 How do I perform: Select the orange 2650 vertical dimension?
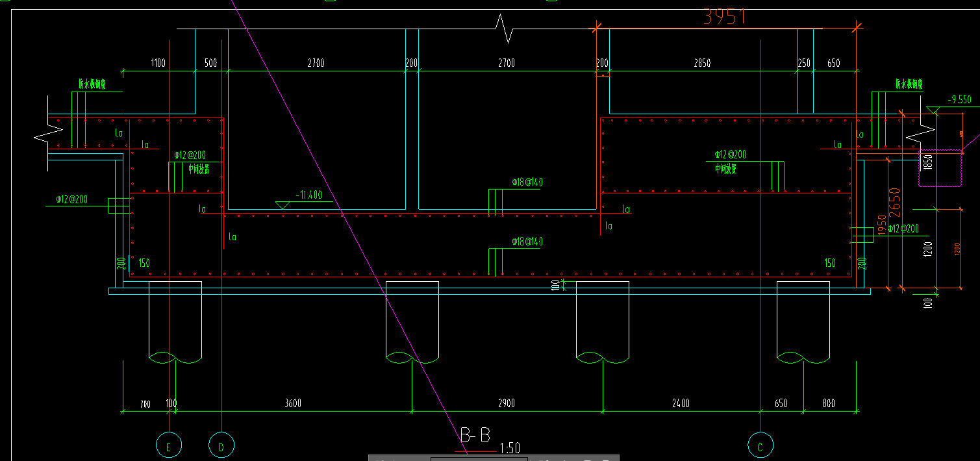click(895, 204)
